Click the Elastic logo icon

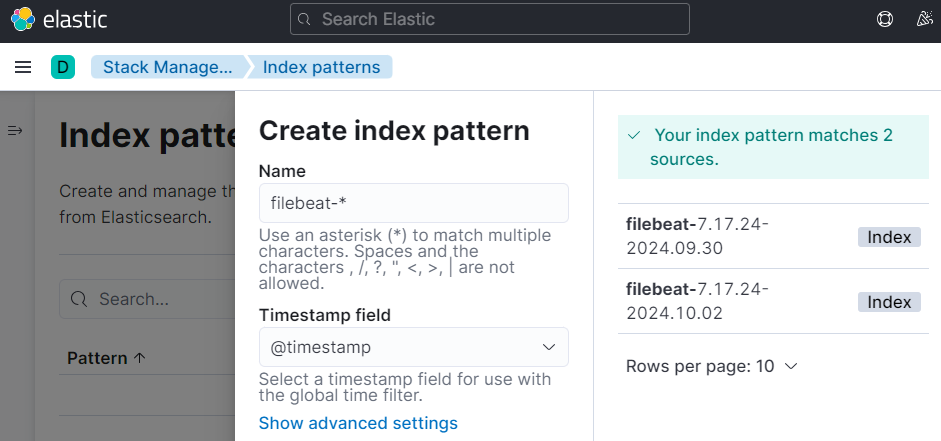coord(22,19)
